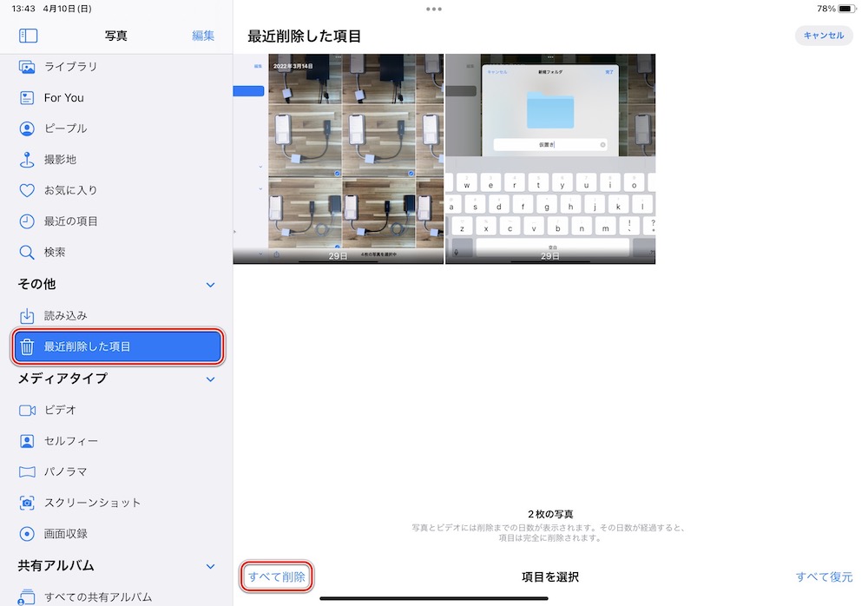Click the Recents clock icon
The width and height of the screenshot is (868, 606).
(x=27, y=221)
